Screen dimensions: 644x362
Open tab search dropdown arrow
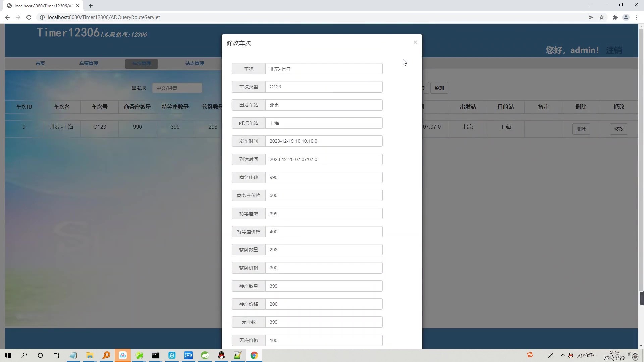pyautogui.click(x=590, y=5)
